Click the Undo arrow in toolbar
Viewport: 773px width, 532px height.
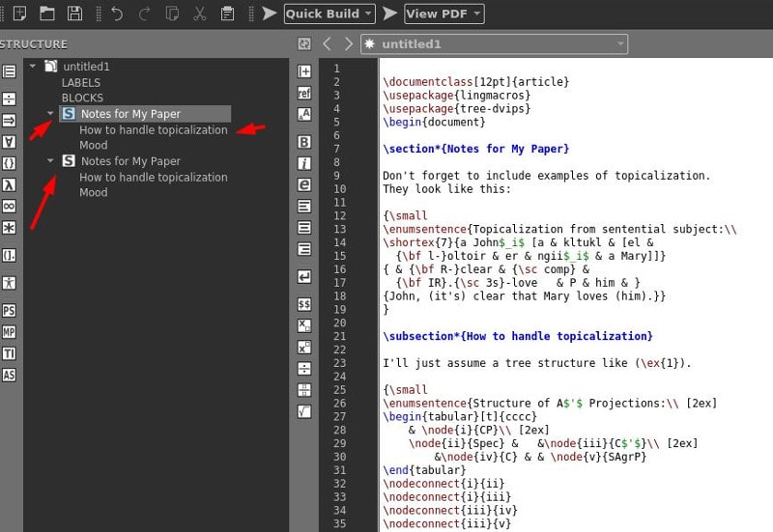117,14
